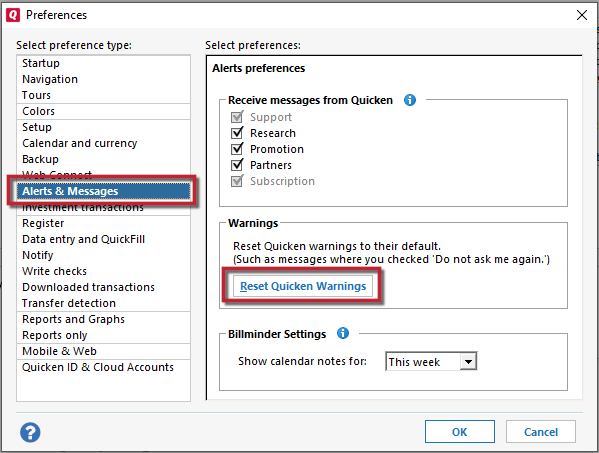Uncheck the Research messages checkbox
The height and width of the screenshot is (453, 599).
click(237, 133)
